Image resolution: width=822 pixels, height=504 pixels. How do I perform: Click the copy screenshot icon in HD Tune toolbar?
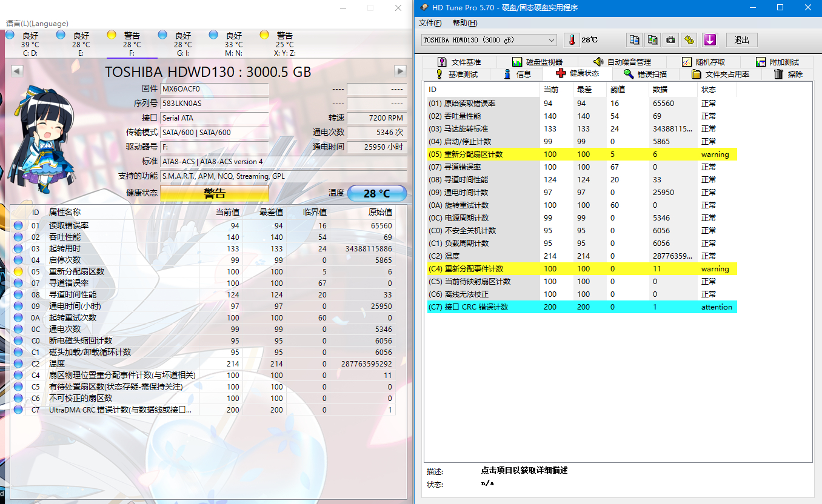click(652, 40)
